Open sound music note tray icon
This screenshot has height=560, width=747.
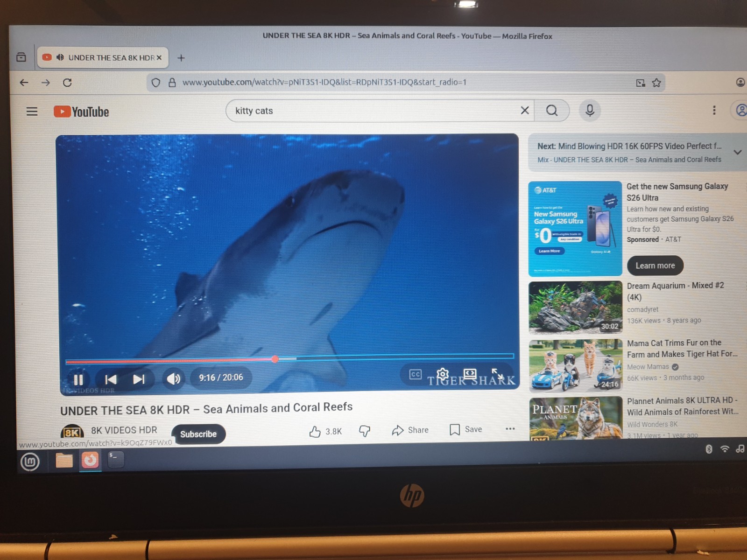(x=740, y=448)
